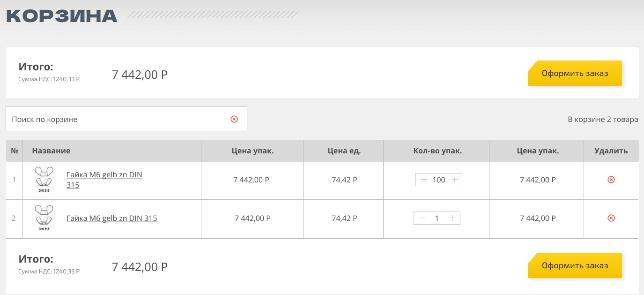Click the "Кол-во упак." column header

(437, 151)
